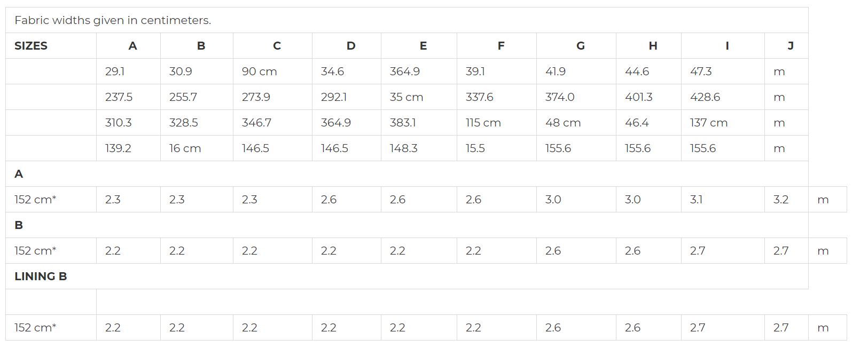Click the LINING B section heading
Viewport: 868px width, 356px height.
41,276
